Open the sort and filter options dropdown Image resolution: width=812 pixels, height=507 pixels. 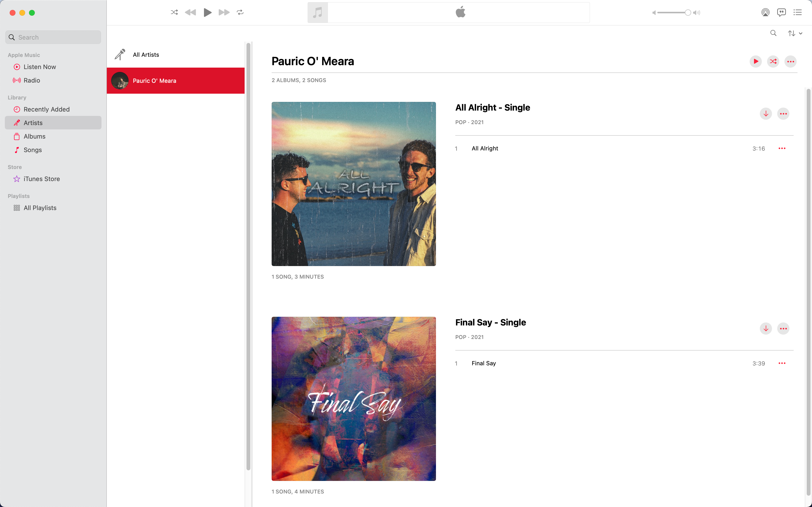[x=795, y=33]
